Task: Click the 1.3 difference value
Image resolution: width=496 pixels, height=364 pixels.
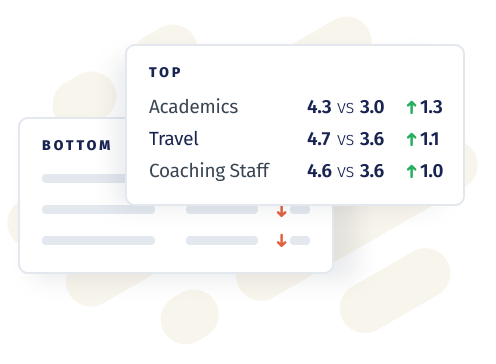Action: pyautogui.click(x=431, y=107)
